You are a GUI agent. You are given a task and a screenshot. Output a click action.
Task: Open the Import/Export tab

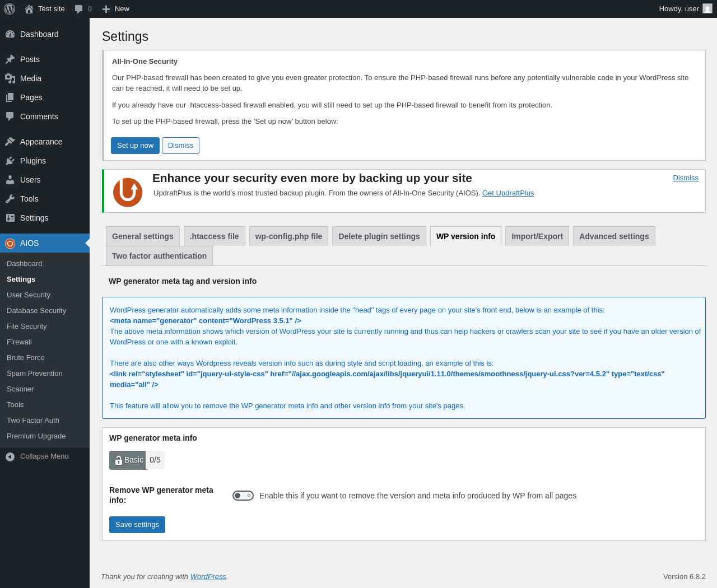coord(537,236)
